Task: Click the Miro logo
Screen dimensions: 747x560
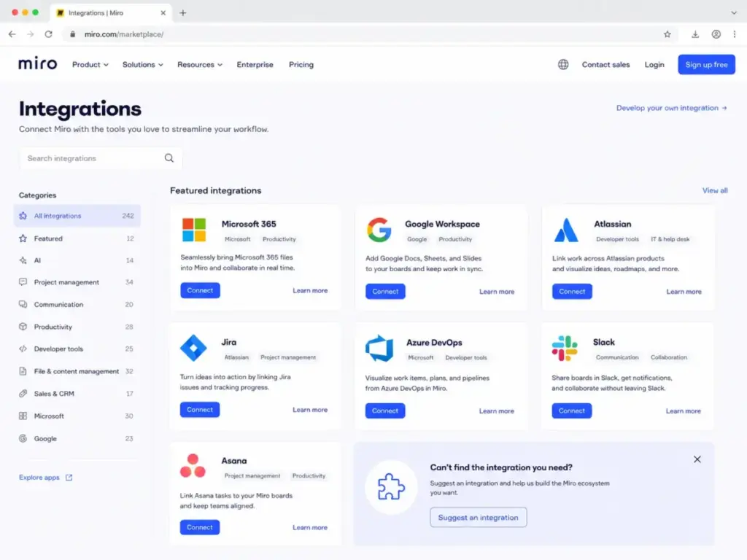Action: [x=38, y=64]
